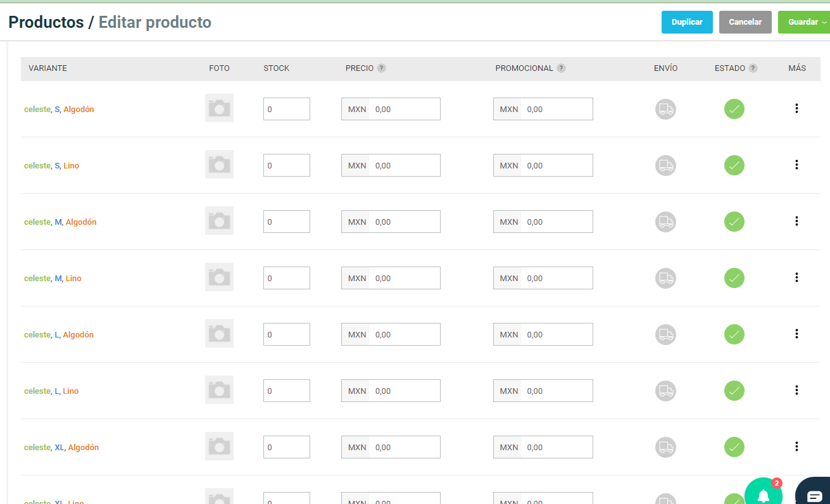Viewport: 830px width, 504px height.
Task: Click shipping truck icon for celeste, S, Algodón
Action: tap(665, 109)
